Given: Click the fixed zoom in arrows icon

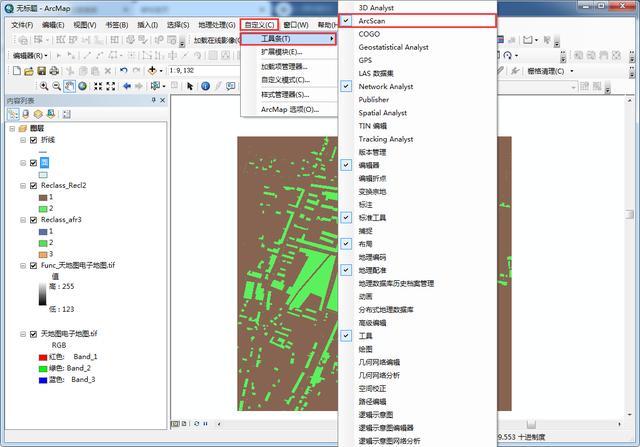Looking at the screenshot, I should coord(98,86).
